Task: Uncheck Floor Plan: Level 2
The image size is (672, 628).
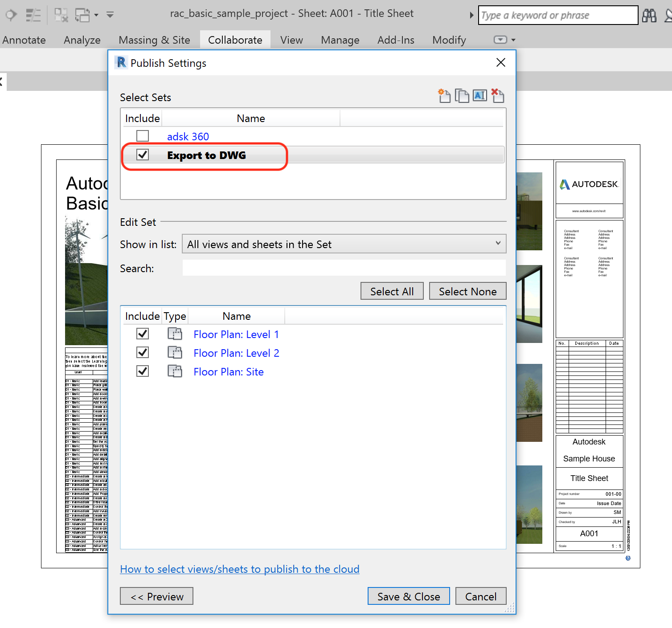Action: (x=143, y=352)
